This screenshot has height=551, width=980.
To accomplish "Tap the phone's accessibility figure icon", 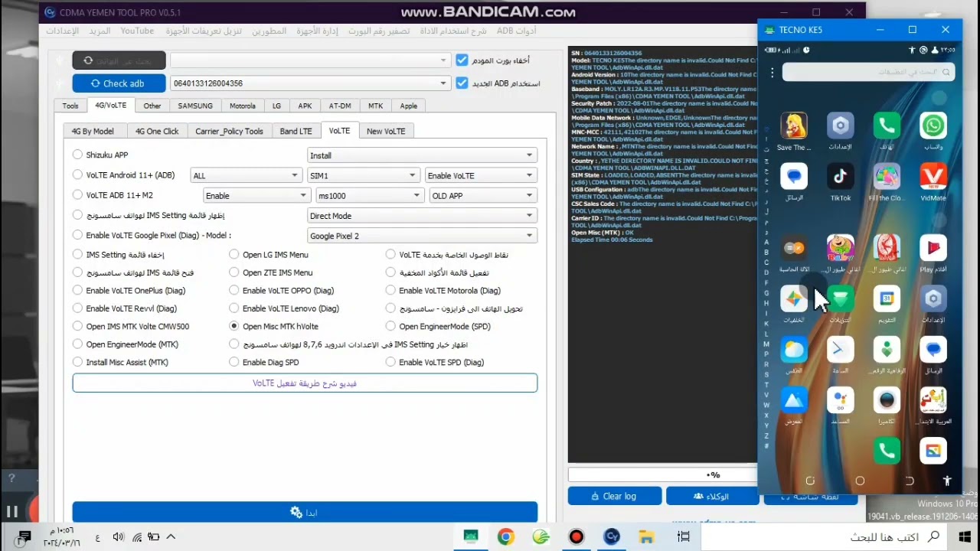I will tap(947, 481).
